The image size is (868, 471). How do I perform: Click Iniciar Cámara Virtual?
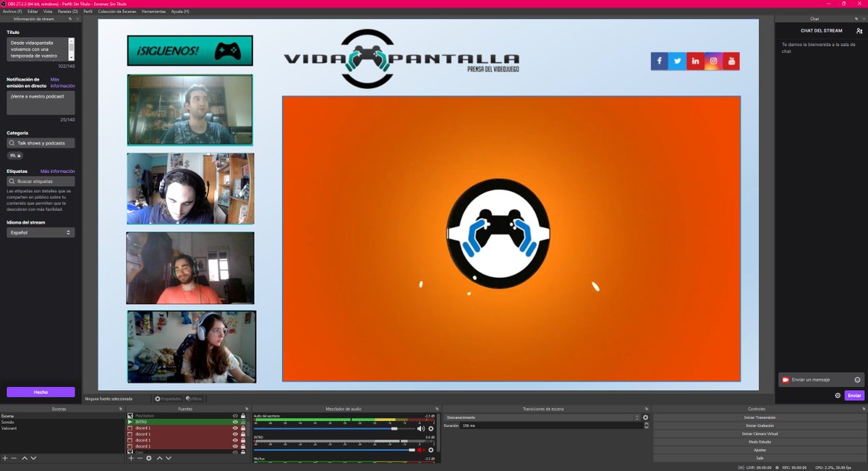(759, 433)
